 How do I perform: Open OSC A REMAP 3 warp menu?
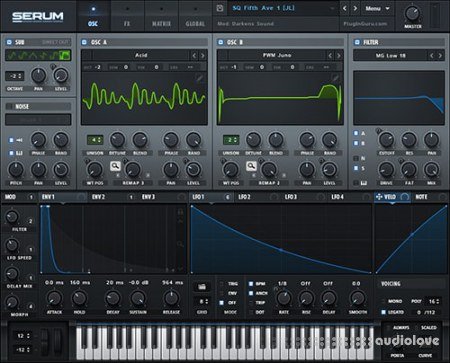(x=133, y=183)
